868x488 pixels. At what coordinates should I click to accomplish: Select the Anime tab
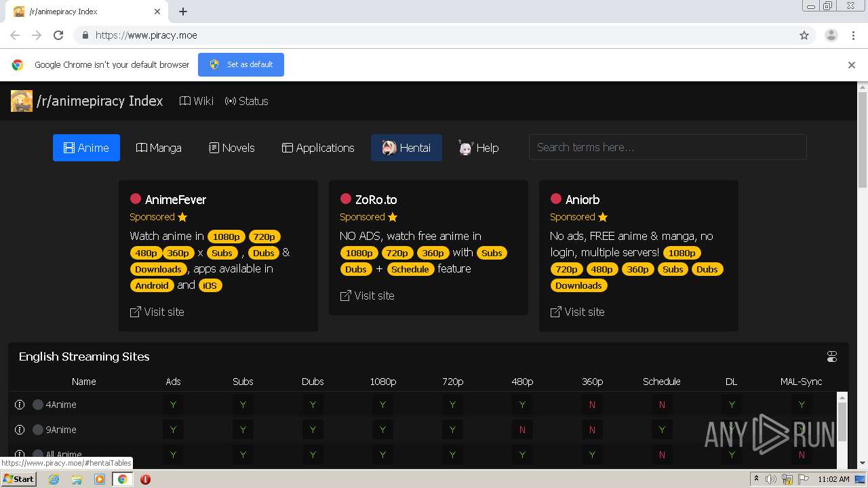coord(86,148)
